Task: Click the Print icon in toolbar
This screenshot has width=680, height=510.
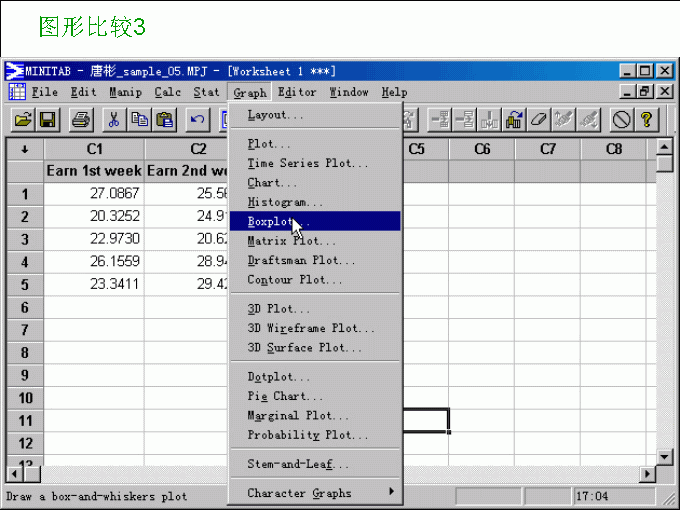Action: 82,120
